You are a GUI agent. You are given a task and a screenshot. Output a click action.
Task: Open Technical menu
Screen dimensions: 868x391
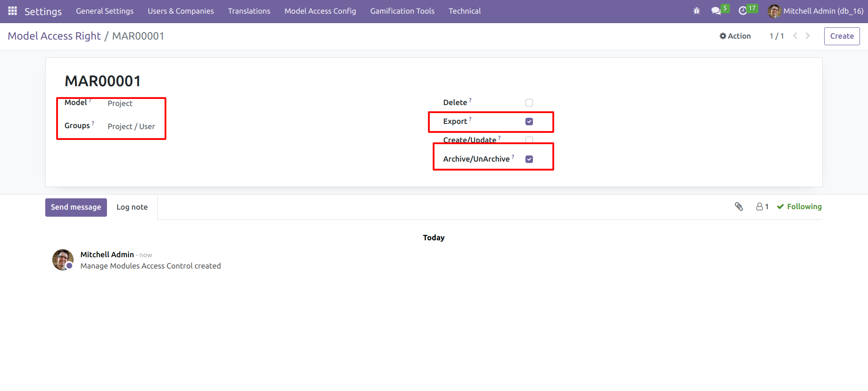coord(465,11)
